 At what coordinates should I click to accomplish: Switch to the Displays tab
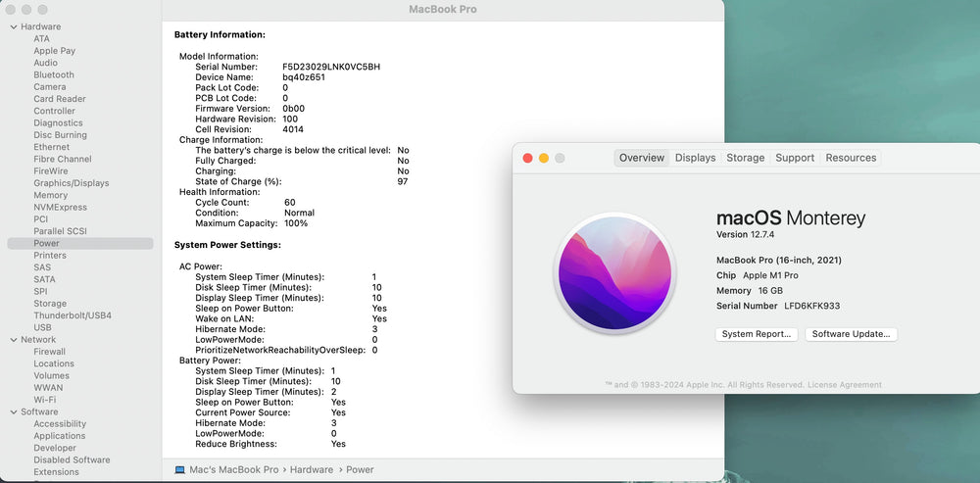point(695,158)
